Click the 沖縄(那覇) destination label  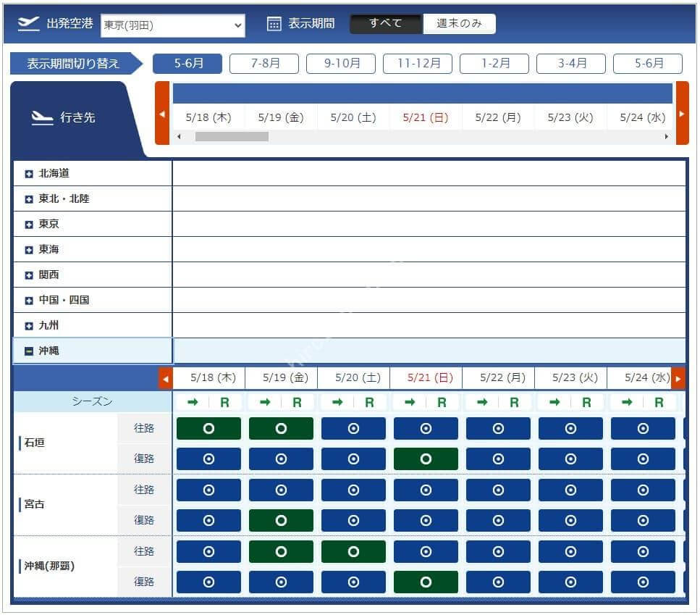[49, 566]
